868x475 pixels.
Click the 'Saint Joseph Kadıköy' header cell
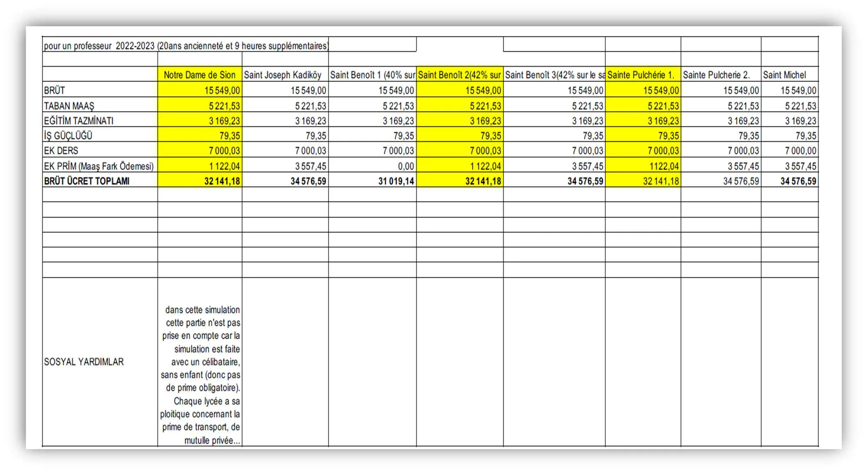tap(285, 75)
